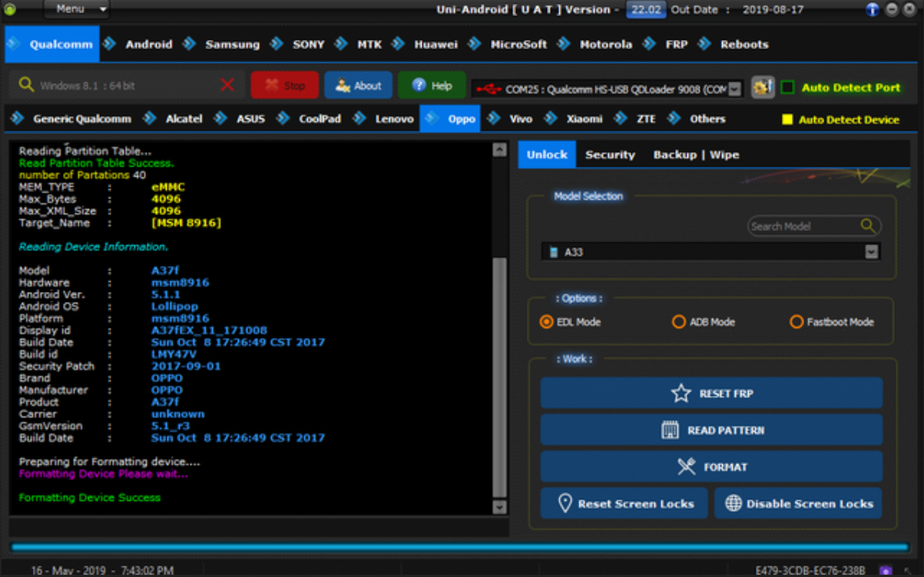The width and height of the screenshot is (924, 577).
Task: Switch to the Android tab
Action: pos(148,45)
